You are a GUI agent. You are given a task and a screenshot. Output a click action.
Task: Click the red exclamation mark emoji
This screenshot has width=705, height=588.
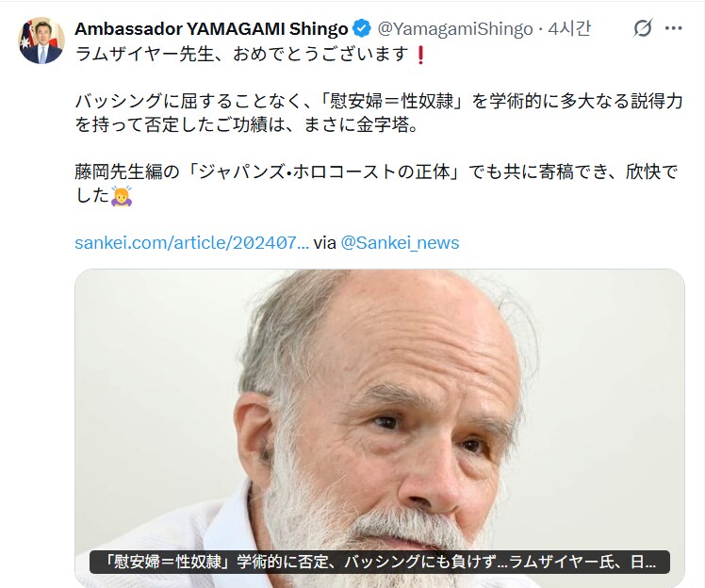click(421, 55)
